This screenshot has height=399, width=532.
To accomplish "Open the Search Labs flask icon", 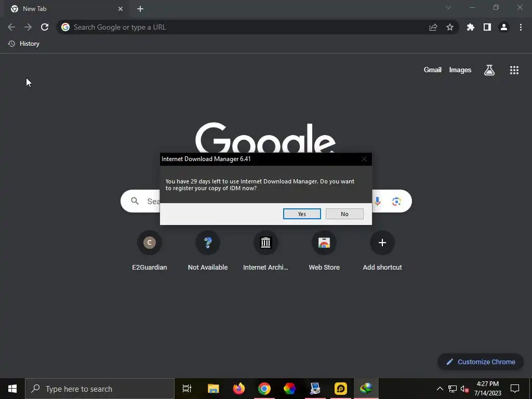I will click(489, 70).
